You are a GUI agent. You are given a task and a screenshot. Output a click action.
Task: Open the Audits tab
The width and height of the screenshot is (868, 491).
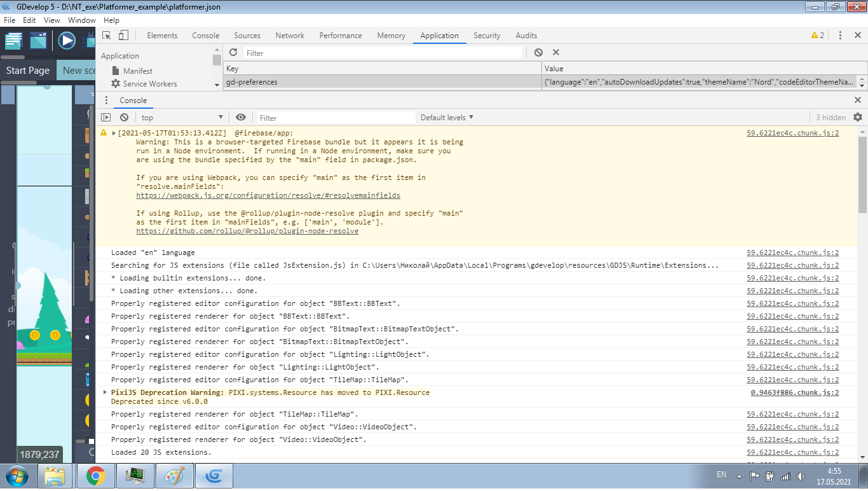tap(526, 36)
